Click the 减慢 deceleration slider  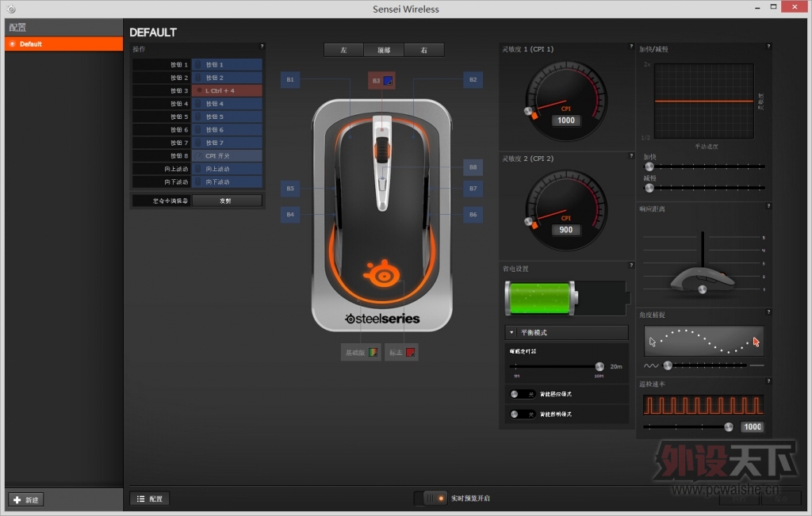704,188
